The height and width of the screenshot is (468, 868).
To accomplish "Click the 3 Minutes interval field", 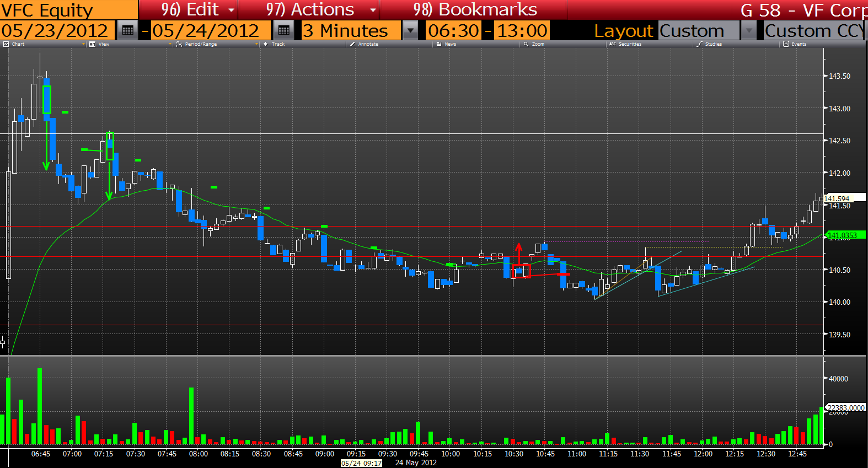I will click(x=351, y=30).
